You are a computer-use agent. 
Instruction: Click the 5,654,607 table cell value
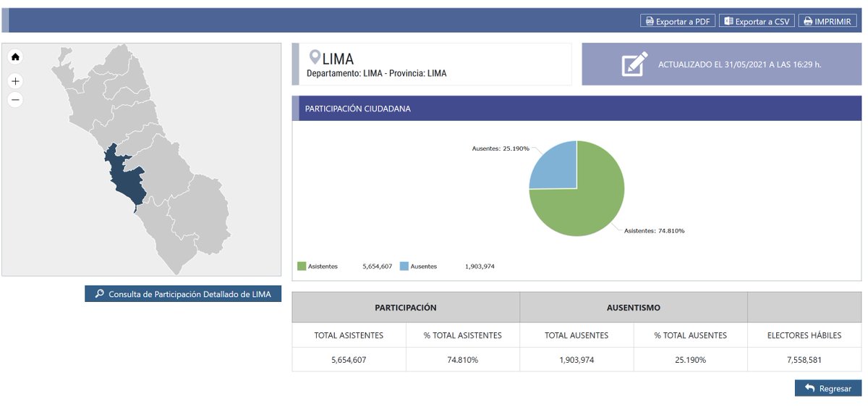[x=349, y=359]
